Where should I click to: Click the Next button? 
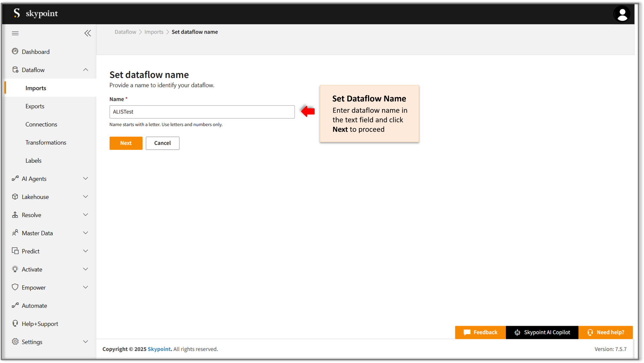[126, 143]
